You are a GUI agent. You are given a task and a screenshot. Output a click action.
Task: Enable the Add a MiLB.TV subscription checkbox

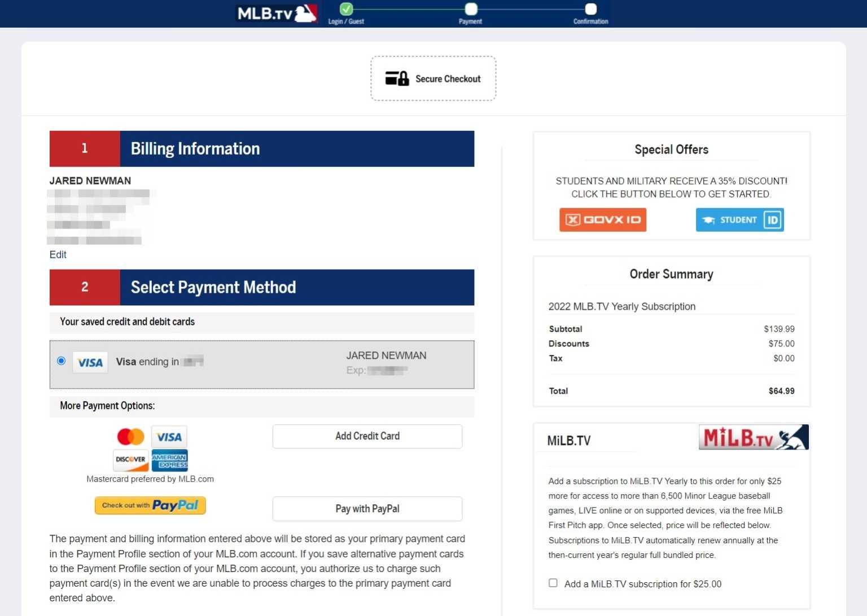pyautogui.click(x=553, y=583)
